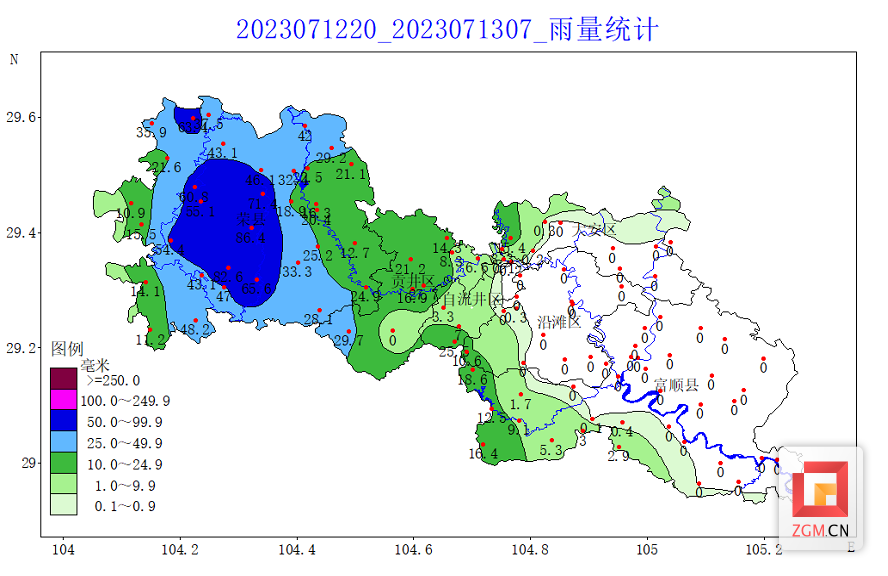This screenshot has height=576, width=888.
Task: Select the 沿滩区 district label
Action: coord(558,322)
